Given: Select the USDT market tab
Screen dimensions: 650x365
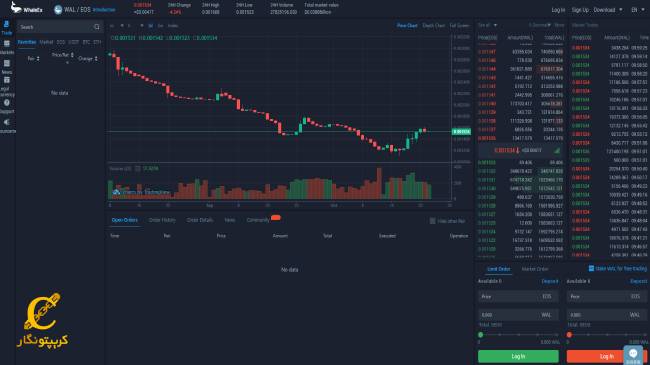Looking at the screenshot, I should 73,42.
